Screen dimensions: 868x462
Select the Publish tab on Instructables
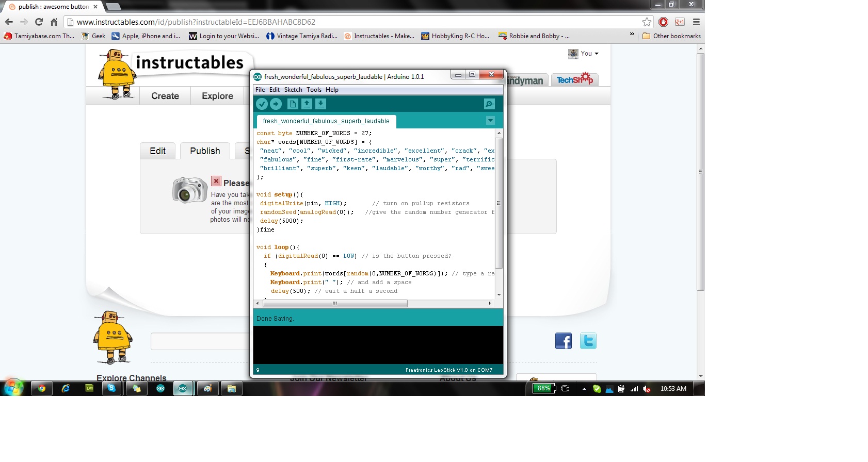pos(205,151)
